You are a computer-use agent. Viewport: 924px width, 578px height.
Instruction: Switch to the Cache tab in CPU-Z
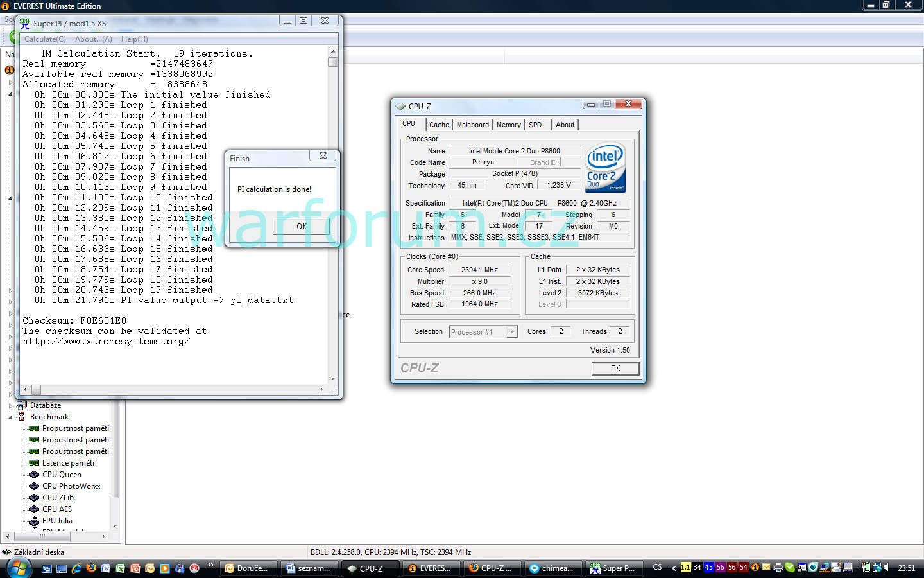pyautogui.click(x=439, y=125)
